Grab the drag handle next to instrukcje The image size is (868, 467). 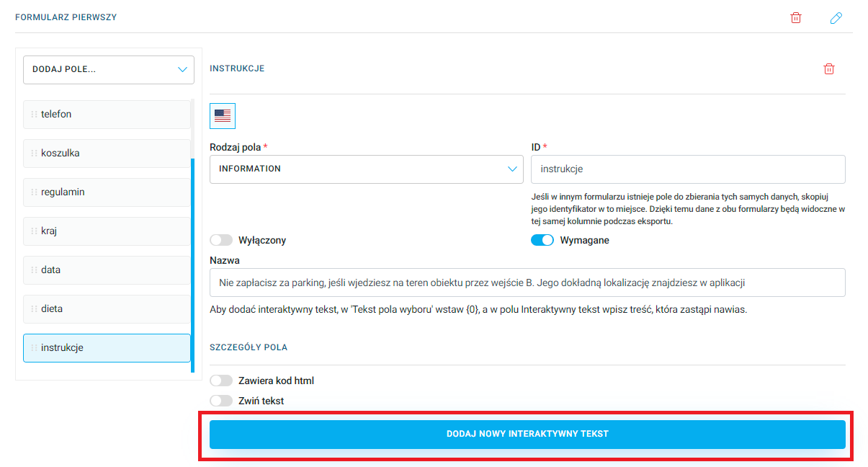34,347
